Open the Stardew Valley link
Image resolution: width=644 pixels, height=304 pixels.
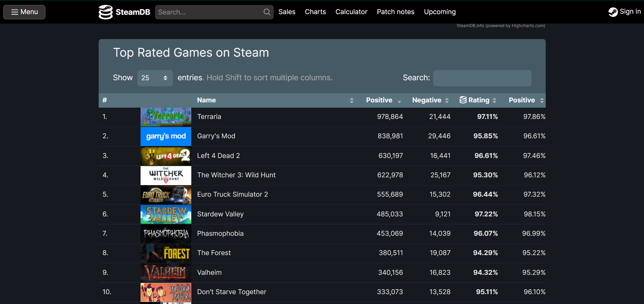tap(221, 214)
